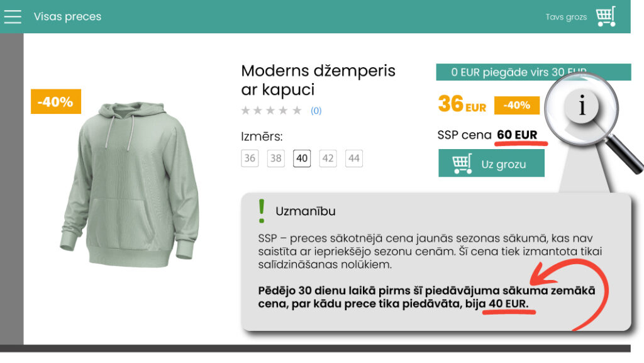Open the reviews count (0) link
The width and height of the screenshot is (644, 363).
[x=316, y=111]
